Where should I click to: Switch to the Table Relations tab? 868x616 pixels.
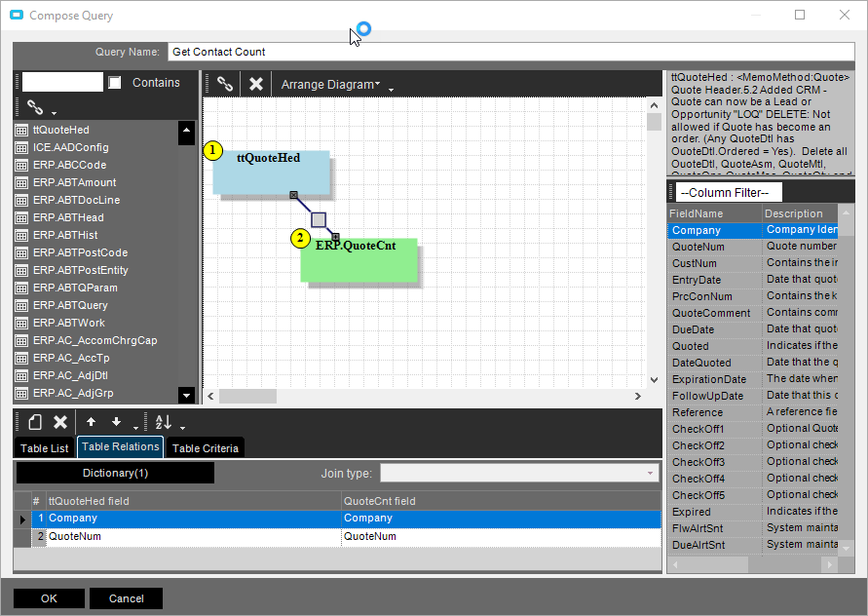pyautogui.click(x=120, y=446)
